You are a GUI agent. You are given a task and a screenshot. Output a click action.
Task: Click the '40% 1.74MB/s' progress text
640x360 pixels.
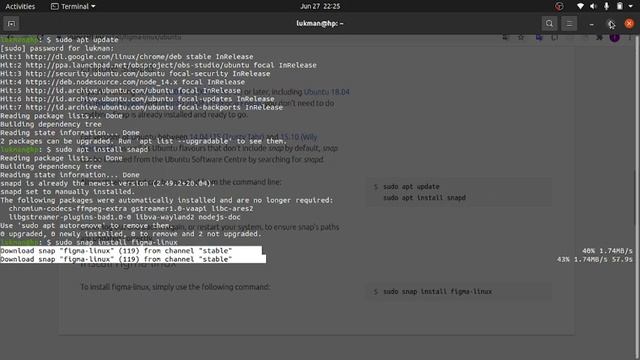point(607,251)
